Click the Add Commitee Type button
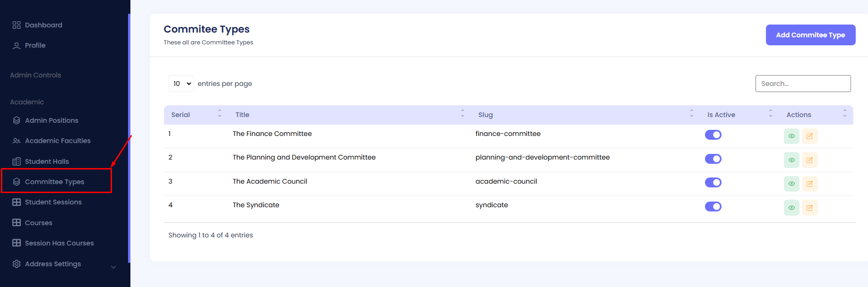868x287 pixels. [x=810, y=35]
